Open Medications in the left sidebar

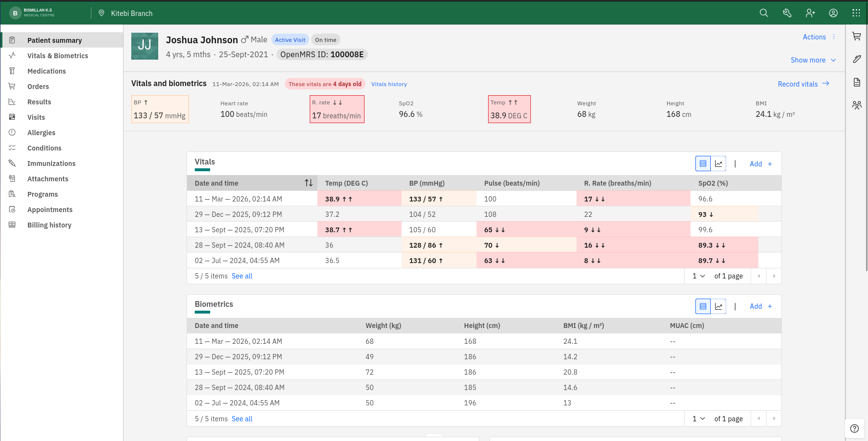pos(47,71)
